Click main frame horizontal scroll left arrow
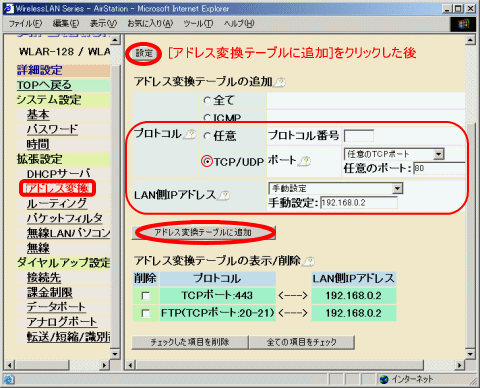This screenshot has width=480, height=388. [130, 365]
